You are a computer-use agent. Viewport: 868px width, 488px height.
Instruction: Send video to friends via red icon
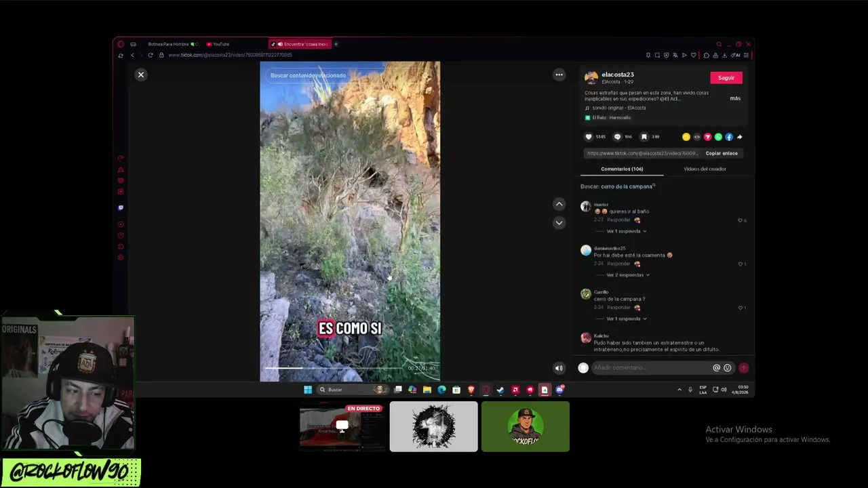coord(707,137)
